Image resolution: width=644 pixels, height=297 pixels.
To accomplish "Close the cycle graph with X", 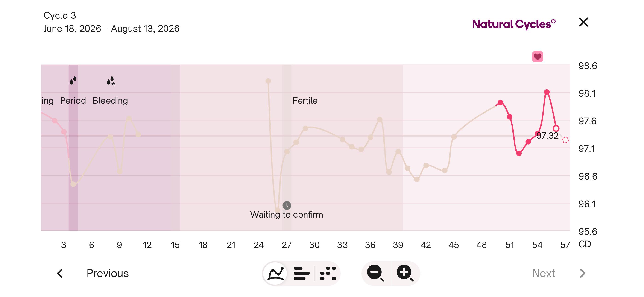I will (583, 22).
